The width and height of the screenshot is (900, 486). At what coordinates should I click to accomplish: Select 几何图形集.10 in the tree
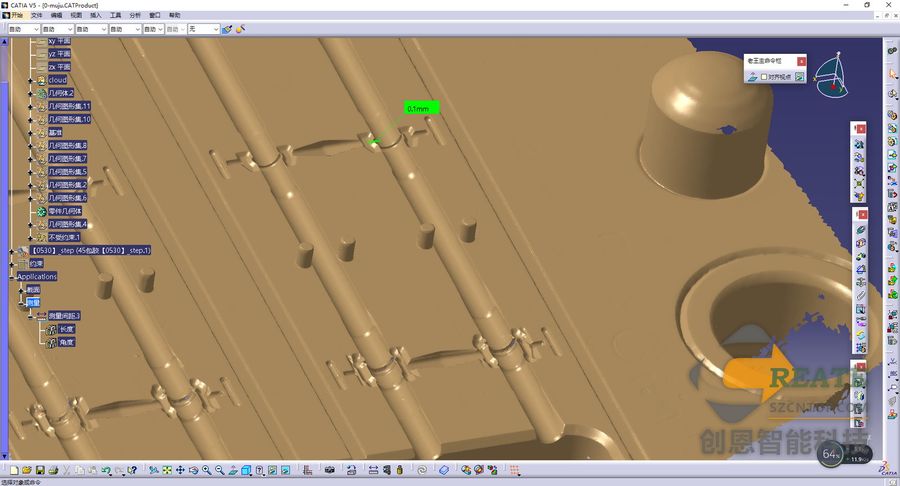click(69, 119)
